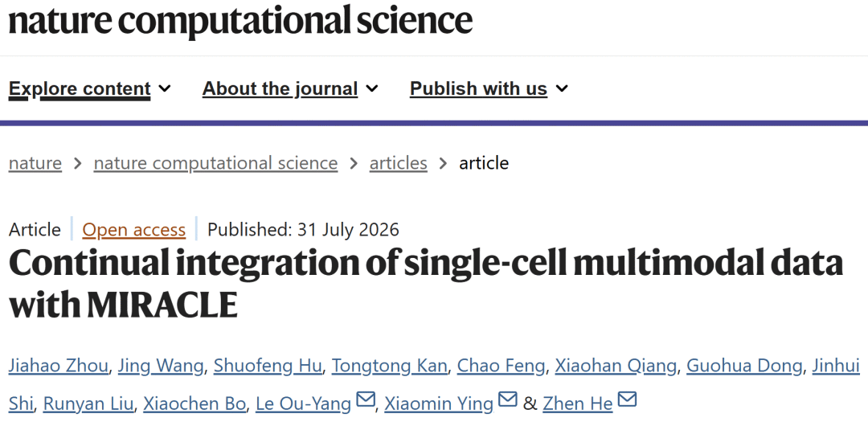Open nature computational science breadcrumb link
868x422 pixels.
tap(215, 163)
